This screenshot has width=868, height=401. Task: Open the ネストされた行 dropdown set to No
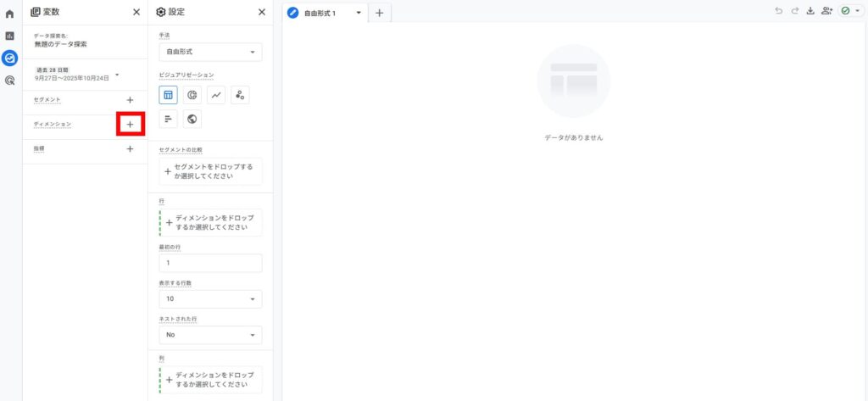pos(210,335)
